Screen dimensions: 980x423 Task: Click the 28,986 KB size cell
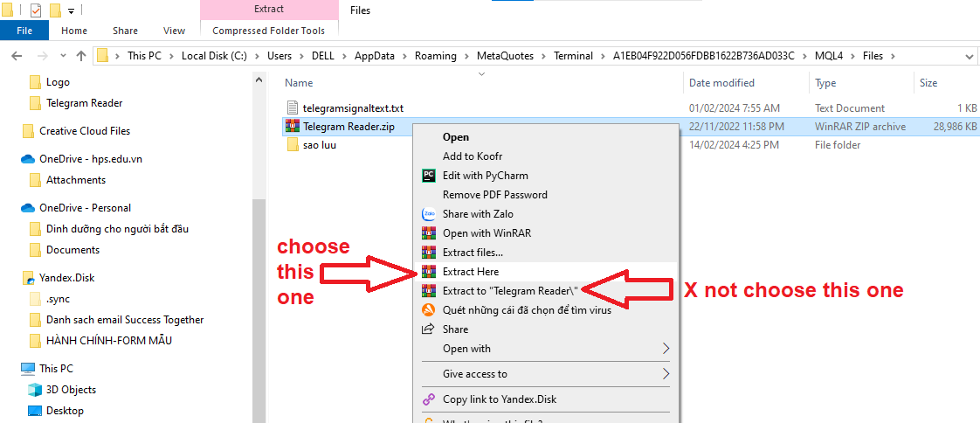click(x=953, y=127)
